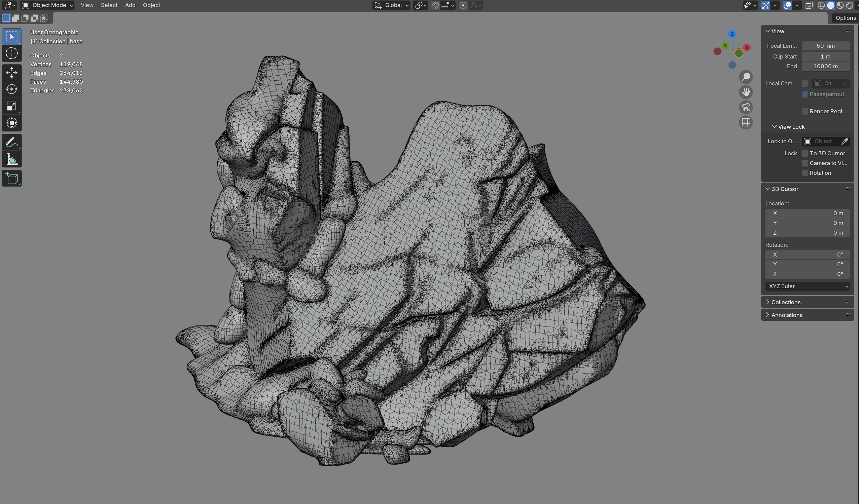Expand the Collections panel

click(x=786, y=302)
